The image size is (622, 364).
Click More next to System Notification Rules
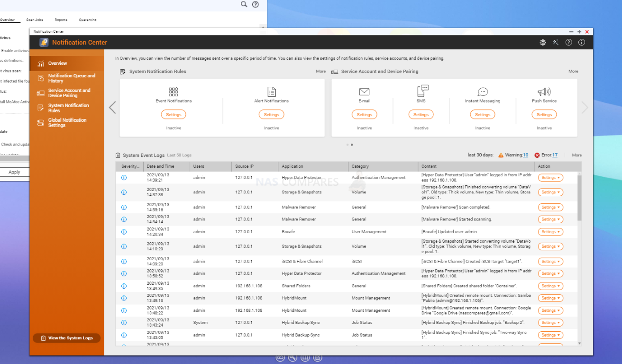(321, 72)
